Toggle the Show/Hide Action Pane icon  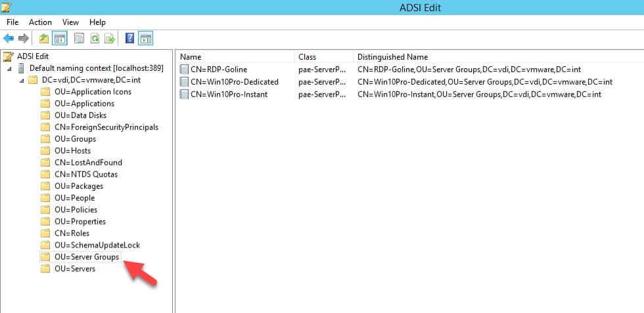pos(146,39)
